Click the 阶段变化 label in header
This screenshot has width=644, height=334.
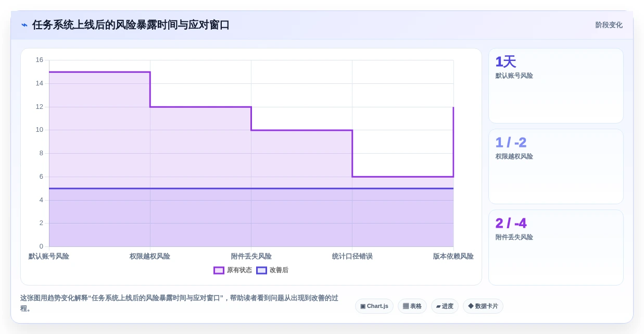click(x=609, y=25)
